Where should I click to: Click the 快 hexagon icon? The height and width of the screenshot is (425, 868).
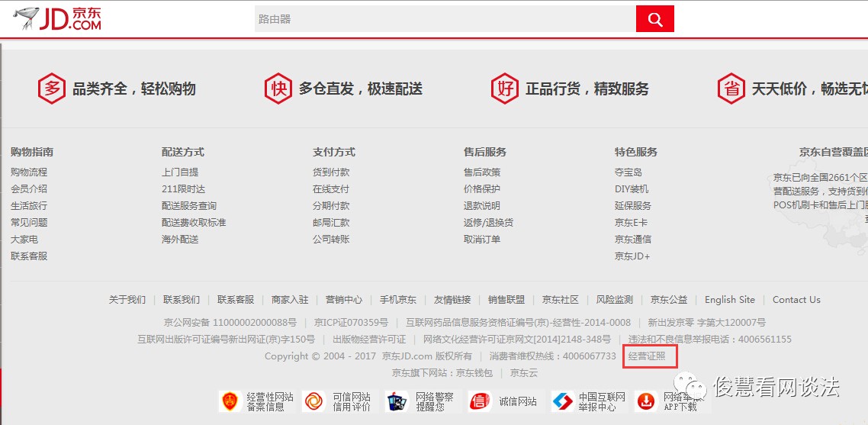(278, 88)
